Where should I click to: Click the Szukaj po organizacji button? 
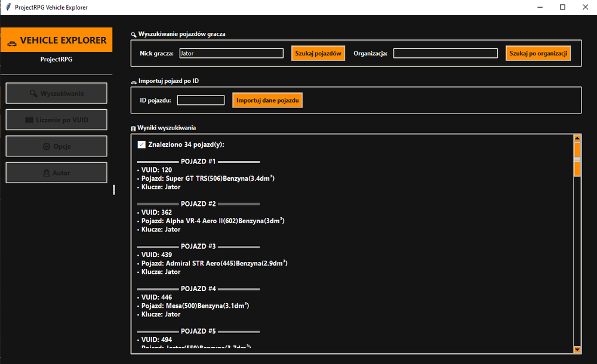538,53
